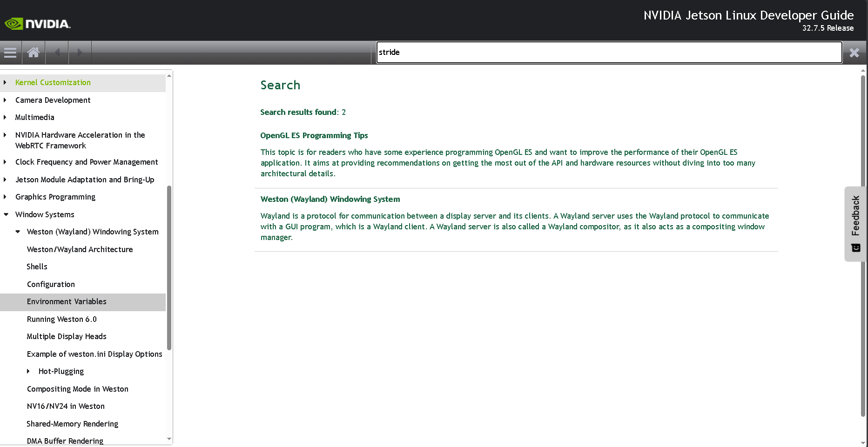The height and width of the screenshot is (447, 868).
Task: Expand the Kernel Customization section
Action: [5, 83]
